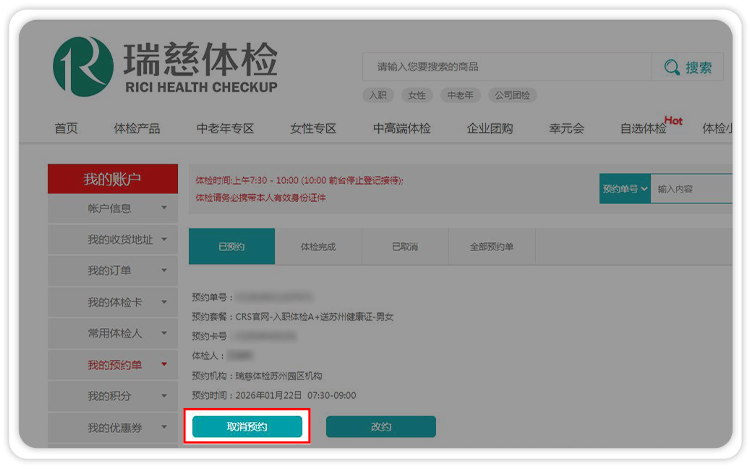Open the 首页 navigation item

click(x=66, y=128)
